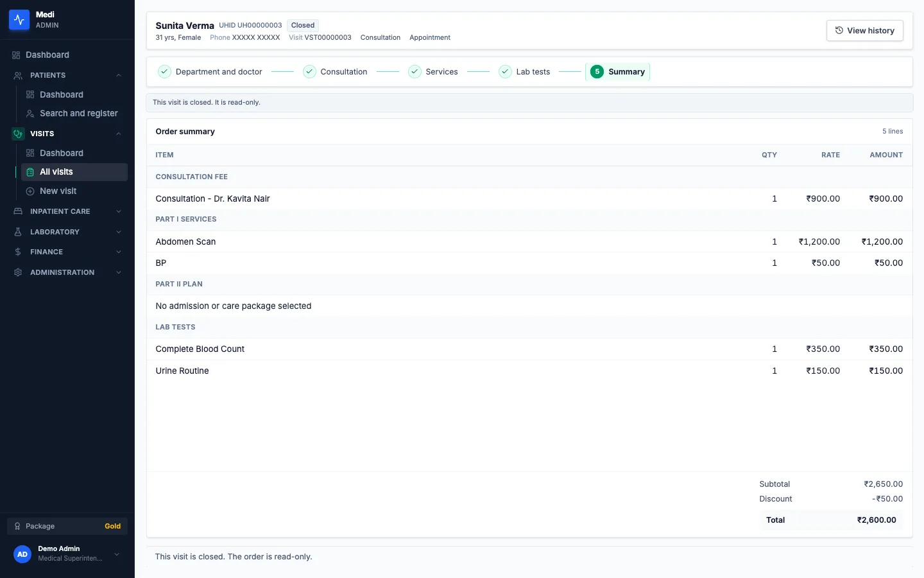Click the Total amount ₹2,600.00
This screenshot has height=578, width=924.
[x=877, y=520]
